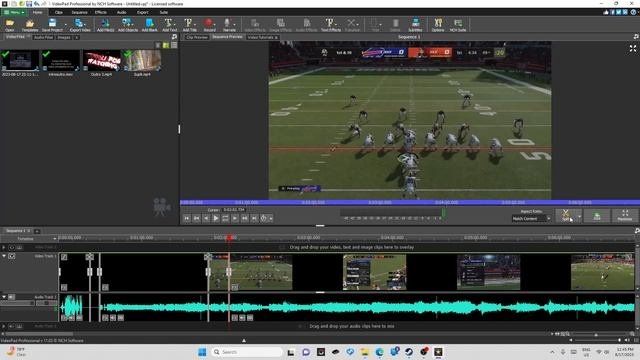Open the Split button dropdown arrow in preview
This screenshot has height=360, width=640.
579,216
